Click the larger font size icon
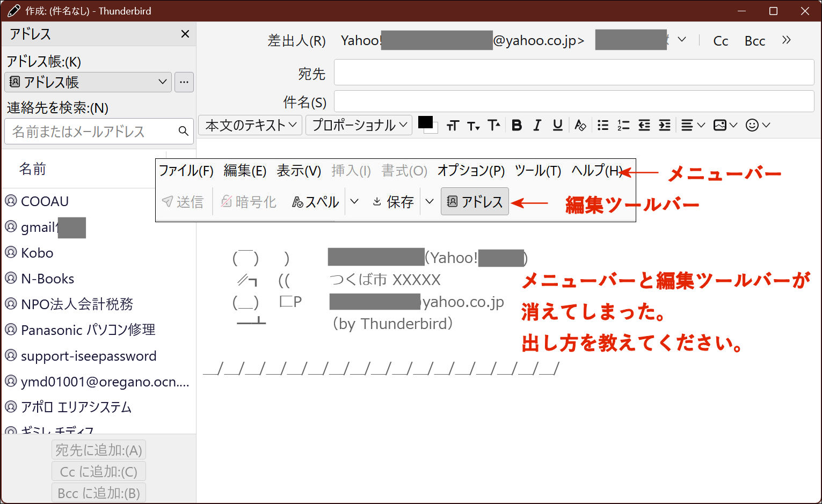 pos(493,125)
